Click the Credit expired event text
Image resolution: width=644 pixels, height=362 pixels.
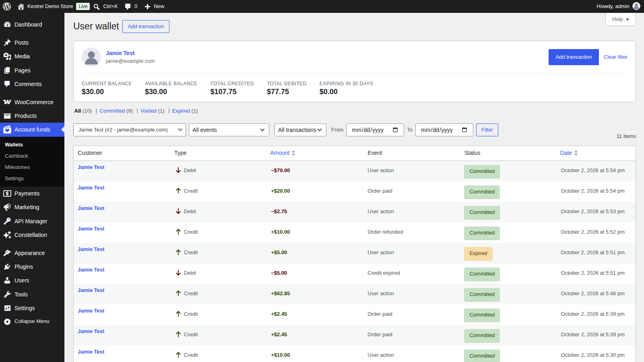pyautogui.click(x=384, y=273)
